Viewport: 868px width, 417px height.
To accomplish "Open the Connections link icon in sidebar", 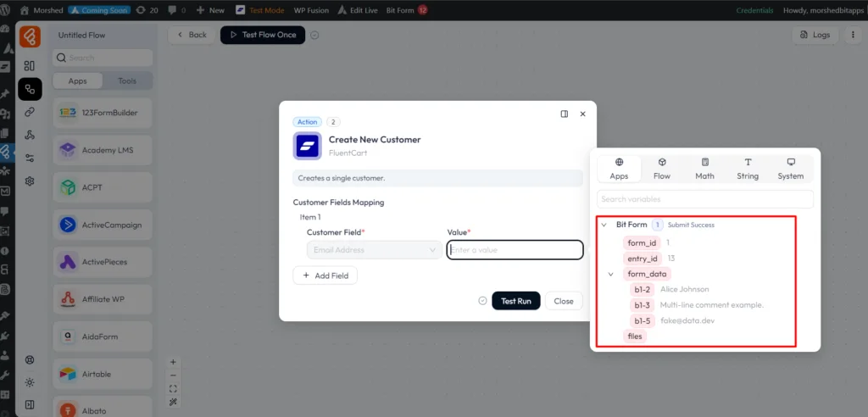I will pyautogui.click(x=30, y=112).
